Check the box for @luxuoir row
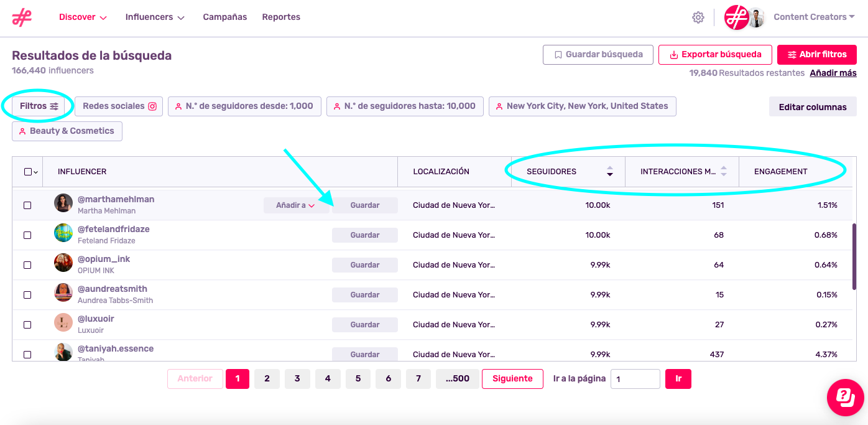Image resolution: width=868 pixels, height=425 pixels. (x=27, y=325)
